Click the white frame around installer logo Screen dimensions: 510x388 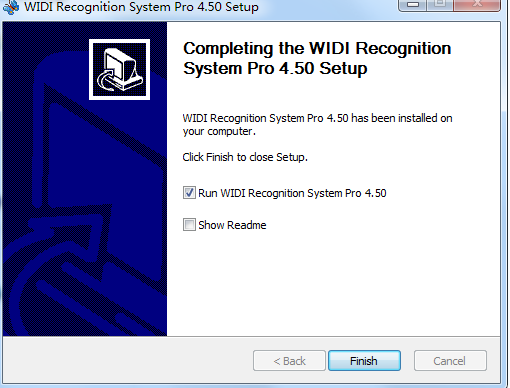click(x=119, y=41)
